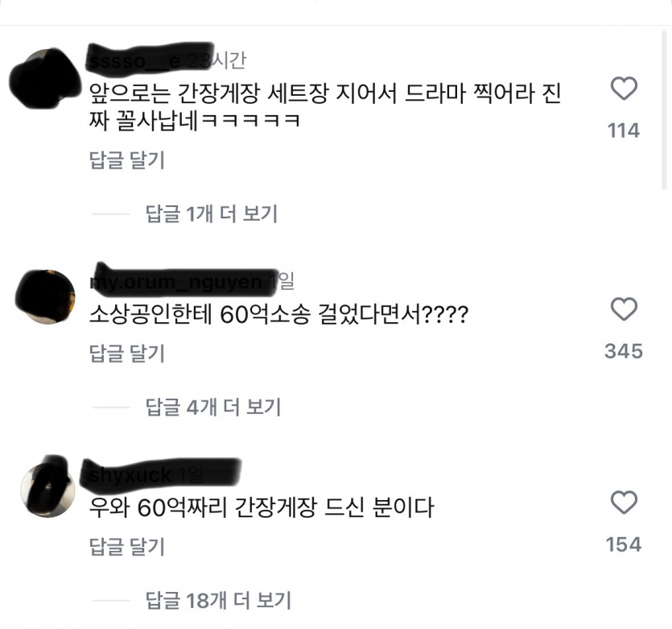The height and width of the screenshot is (629, 672).
Task: Click the comments list vertical scrollbar
Action: coord(664,110)
